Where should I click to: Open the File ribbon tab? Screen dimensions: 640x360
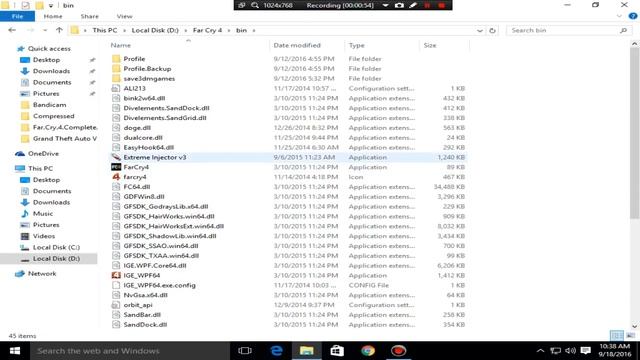(x=17, y=16)
